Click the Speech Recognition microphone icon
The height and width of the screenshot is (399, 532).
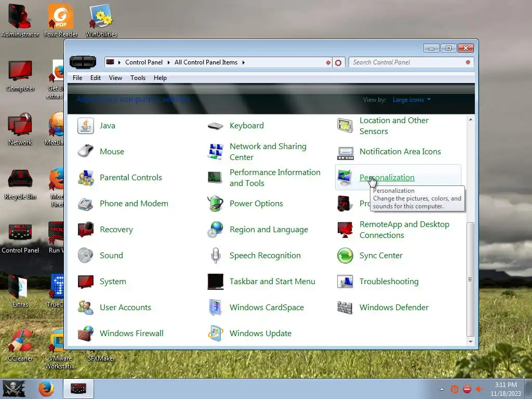(x=216, y=256)
